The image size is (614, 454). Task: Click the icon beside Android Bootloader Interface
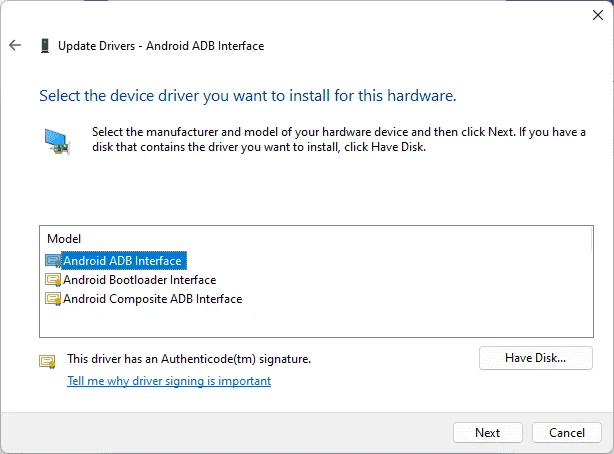(53, 280)
